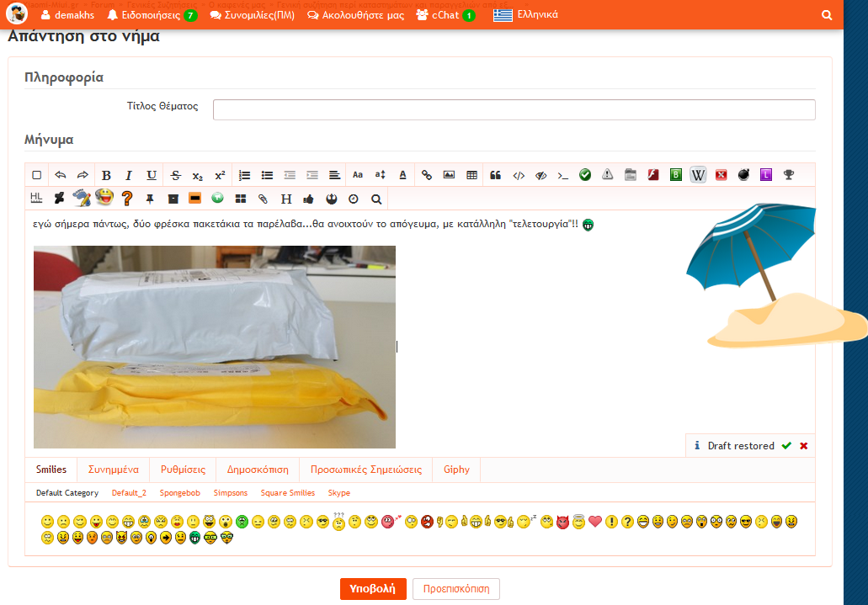Insert an ordered numbered list
Viewport: 868px width, 605px height.
pyautogui.click(x=244, y=176)
